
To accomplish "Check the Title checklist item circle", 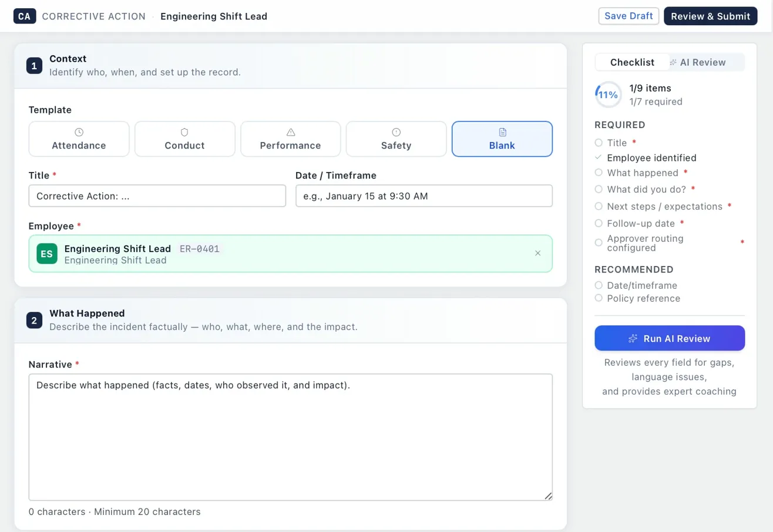I will 598,143.
